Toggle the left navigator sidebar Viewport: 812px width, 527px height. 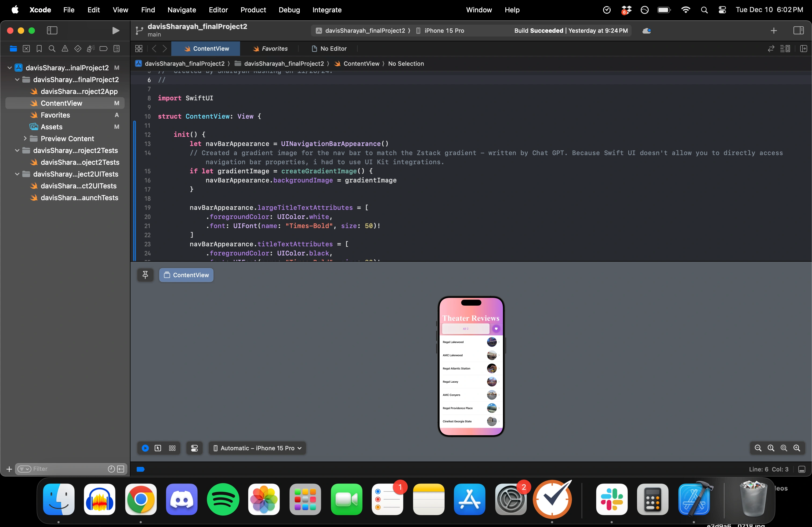(x=52, y=31)
